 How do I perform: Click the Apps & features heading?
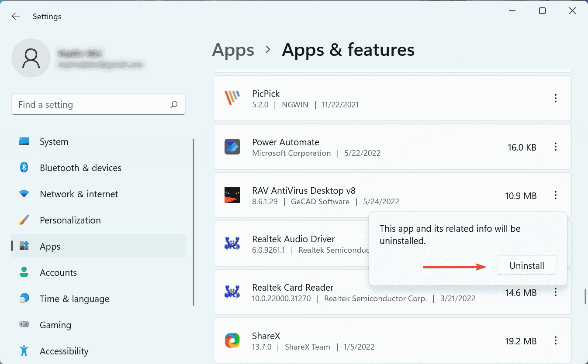click(348, 50)
